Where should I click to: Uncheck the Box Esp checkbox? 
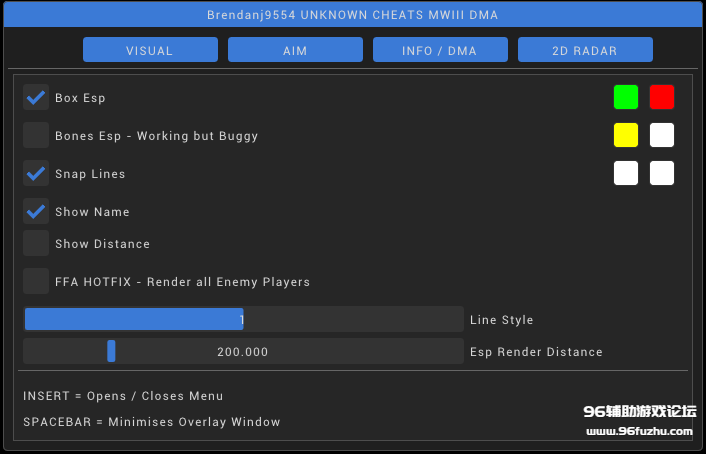click(x=36, y=98)
